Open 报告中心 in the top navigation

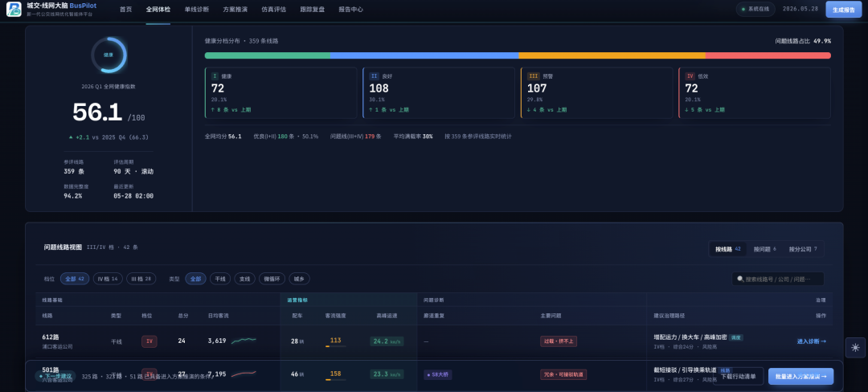click(x=351, y=10)
